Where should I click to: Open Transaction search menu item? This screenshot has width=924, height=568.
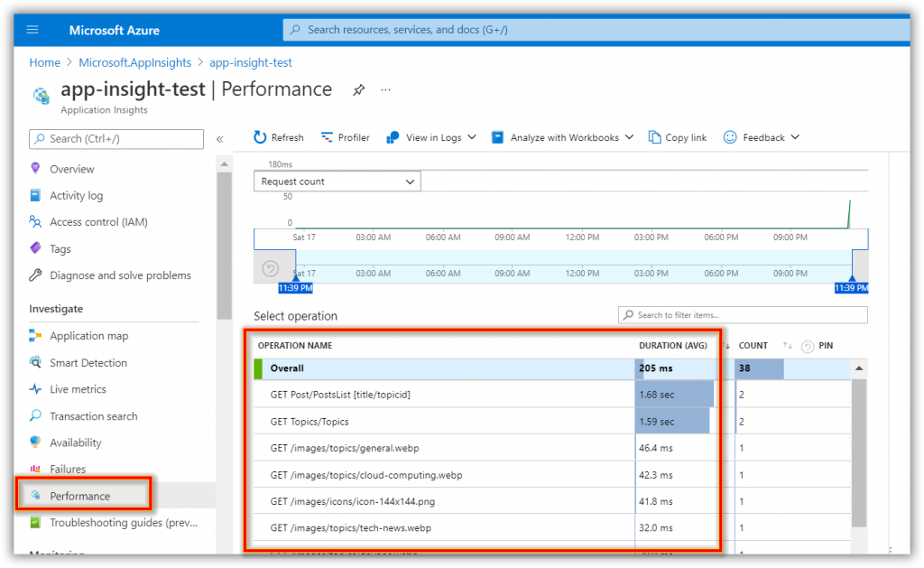point(94,416)
